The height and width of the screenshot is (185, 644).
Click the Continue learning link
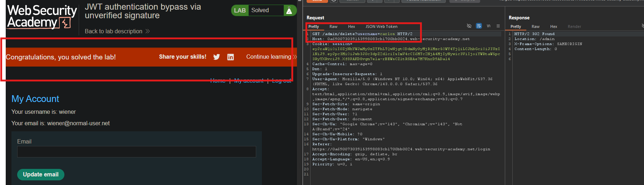(x=269, y=57)
